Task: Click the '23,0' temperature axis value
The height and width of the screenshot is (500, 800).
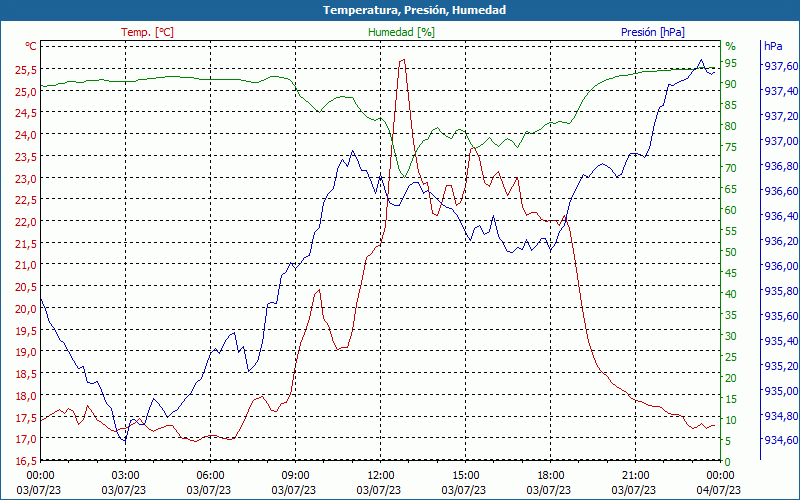Action: (x=27, y=179)
